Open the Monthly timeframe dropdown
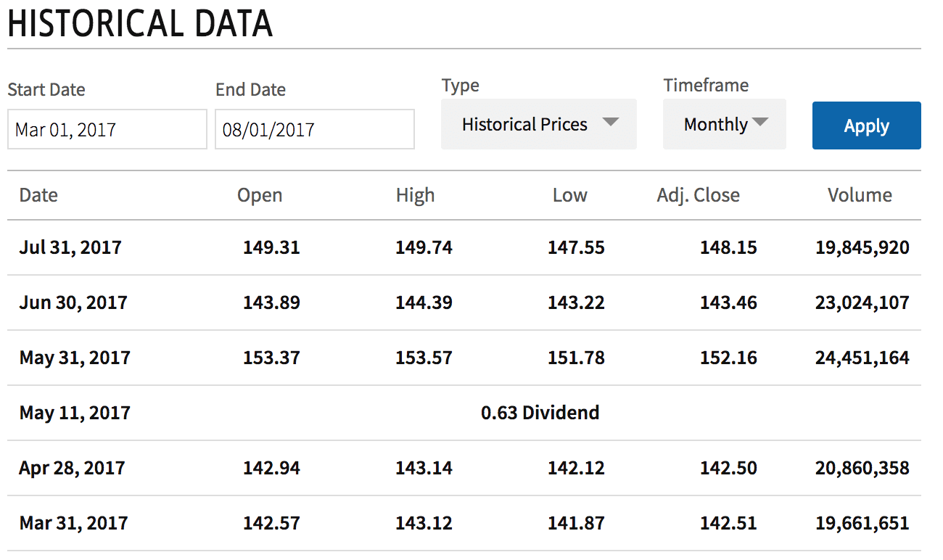Image resolution: width=943 pixels, height=560 pixels. click(715, 125)
